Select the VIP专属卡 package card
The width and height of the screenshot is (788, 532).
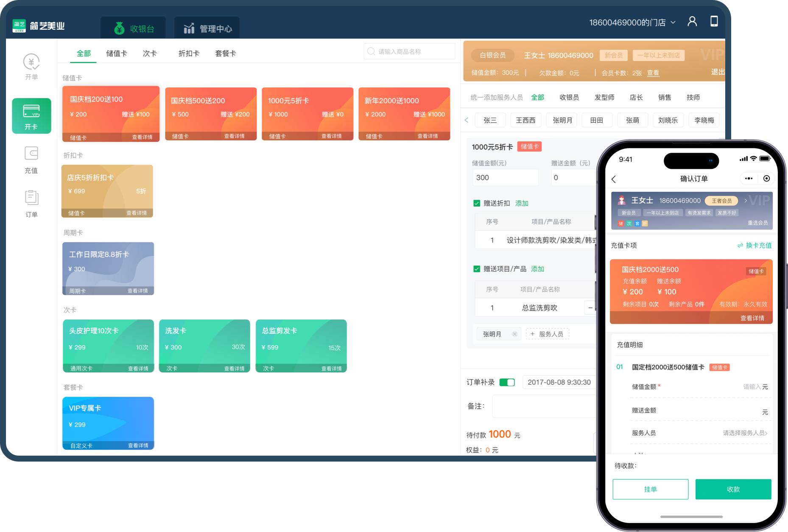(x=108, y=423)
